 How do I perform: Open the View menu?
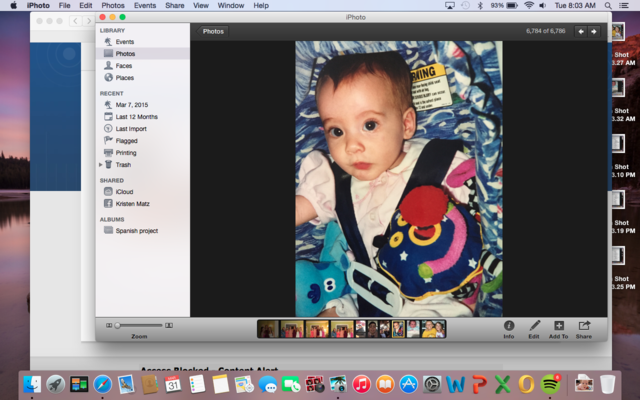pyautogui.click(x=201, y=6)
